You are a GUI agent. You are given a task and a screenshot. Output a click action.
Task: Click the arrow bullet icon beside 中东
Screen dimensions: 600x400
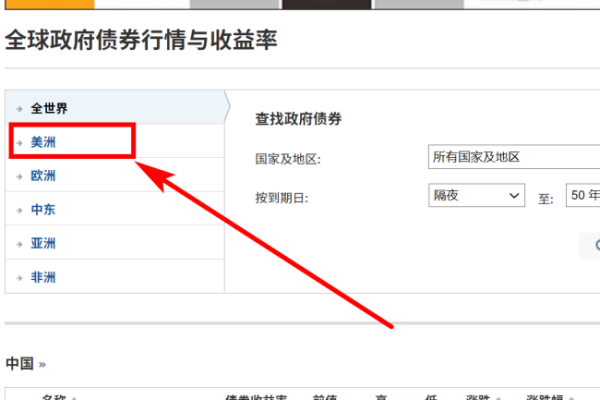click(19, 211)
